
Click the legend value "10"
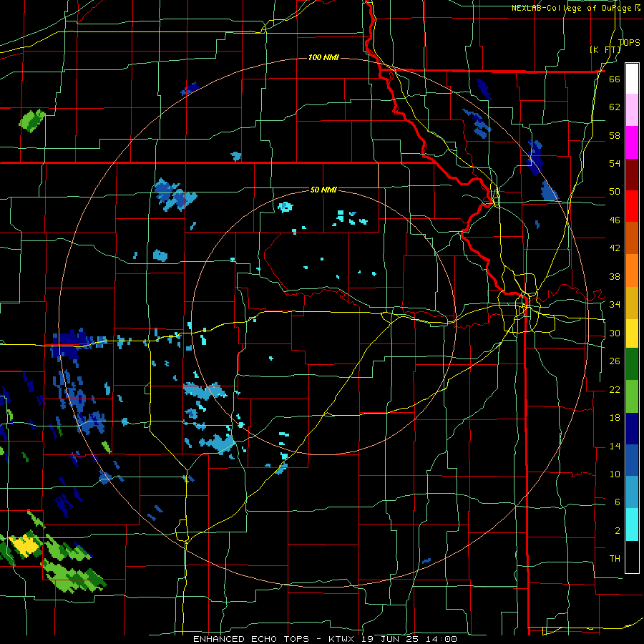pyautogui.click(x=615, y=474)
